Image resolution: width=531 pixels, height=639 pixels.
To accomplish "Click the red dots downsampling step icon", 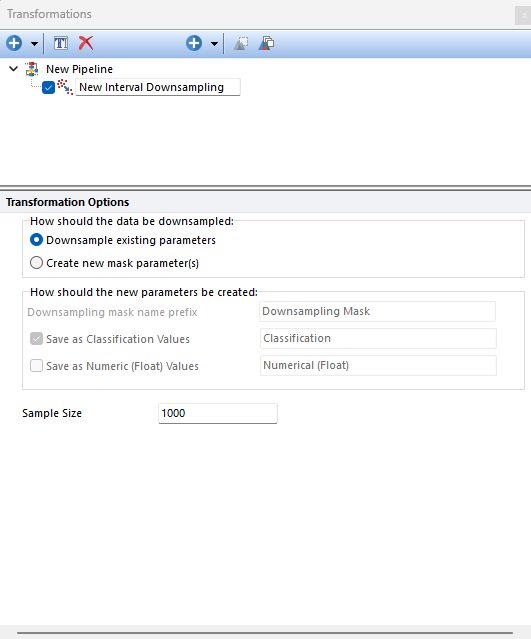I will pyautogui.click(x=65, y=87).
